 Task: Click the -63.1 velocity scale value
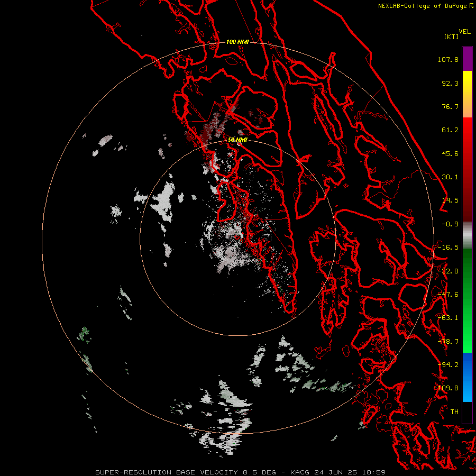(448, 318)
